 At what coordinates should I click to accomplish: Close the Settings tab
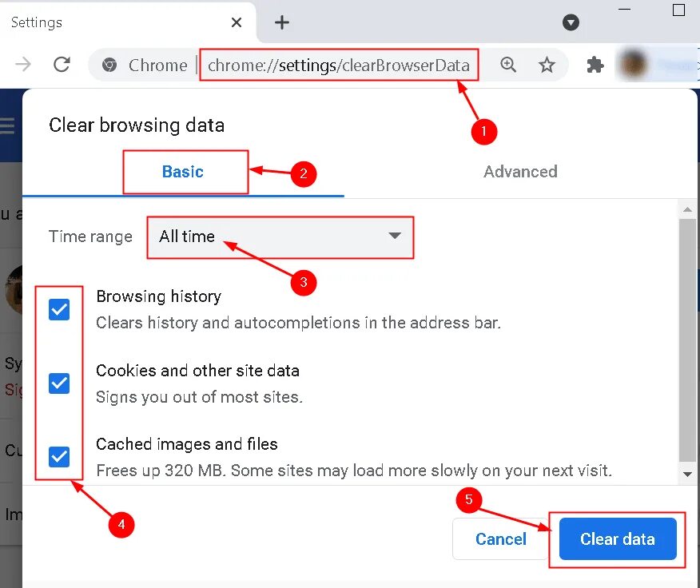click(x=237, y=22)
